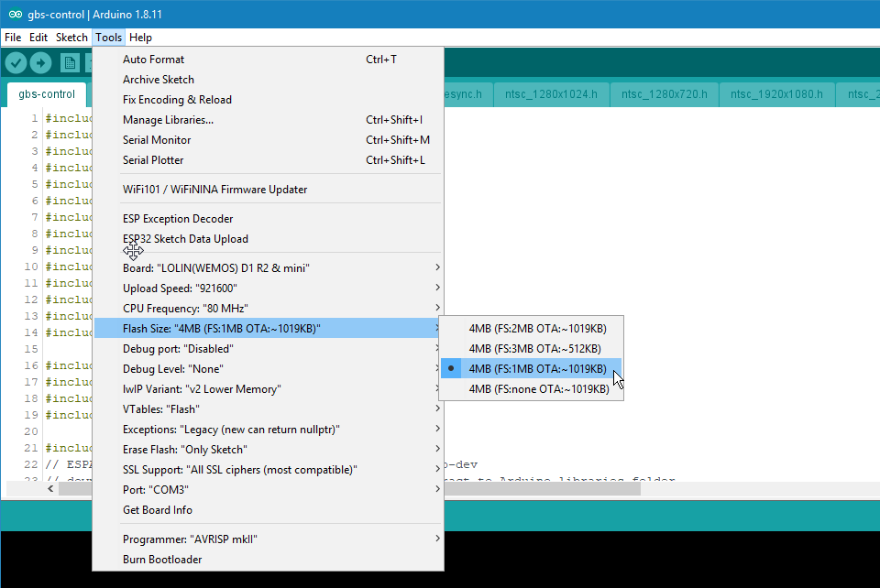The height and width of the screenshot is (588, 880).
Task: Expand the Debug Level submenu
Action: 269,369
